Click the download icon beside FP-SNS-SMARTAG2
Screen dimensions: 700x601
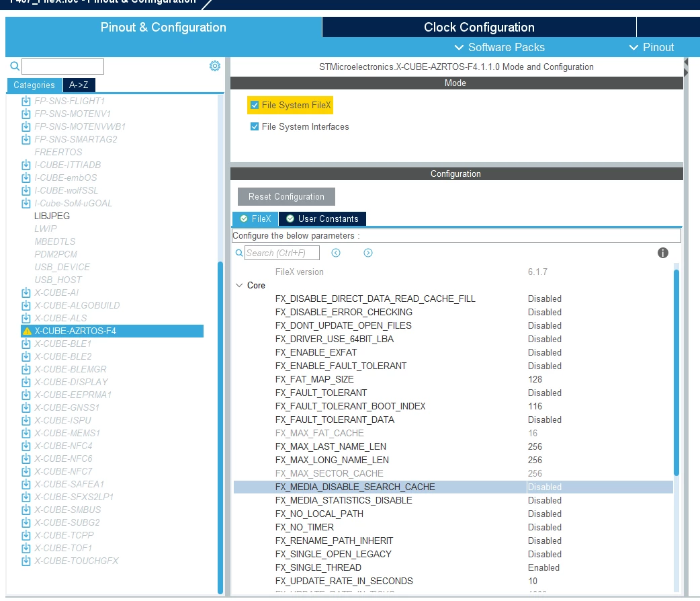26,139
